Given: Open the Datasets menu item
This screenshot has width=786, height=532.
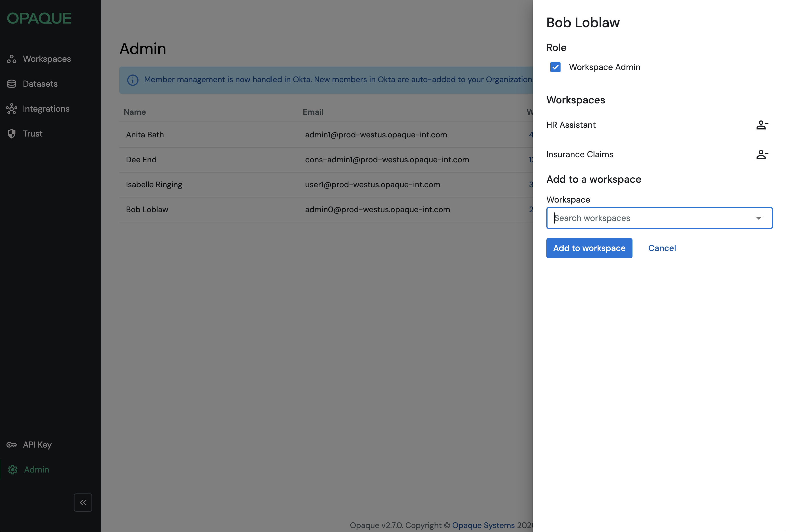Looking at the screenshot, I should 40,84.
